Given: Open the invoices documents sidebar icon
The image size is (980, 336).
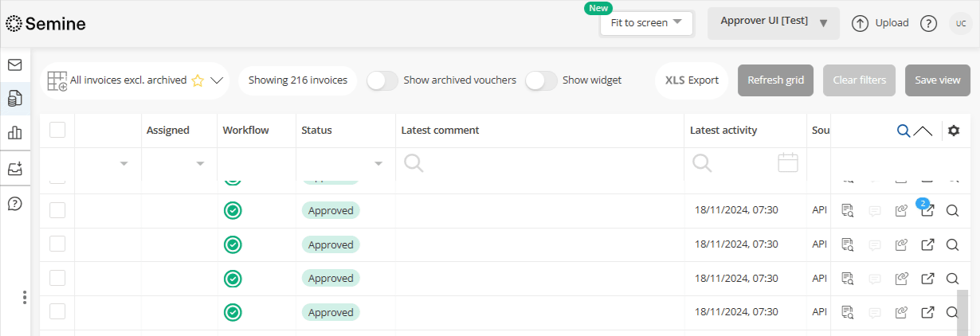Looking at the screenshot, I should click(14, 99).
